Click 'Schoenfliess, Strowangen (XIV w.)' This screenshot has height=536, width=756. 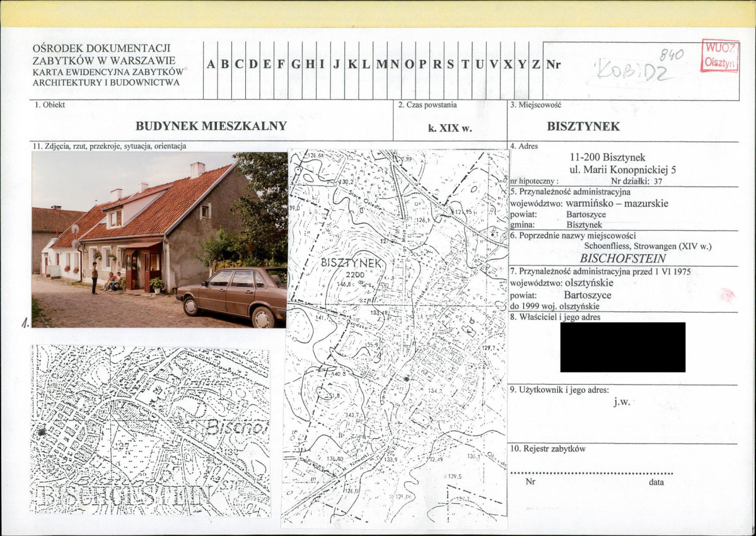coord(648,247)
